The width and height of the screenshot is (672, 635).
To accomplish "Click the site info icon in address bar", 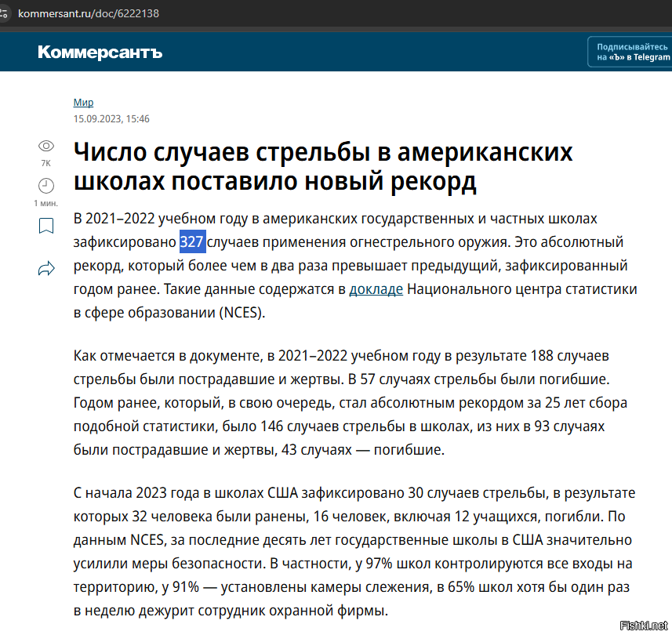I will click(3, 13).
